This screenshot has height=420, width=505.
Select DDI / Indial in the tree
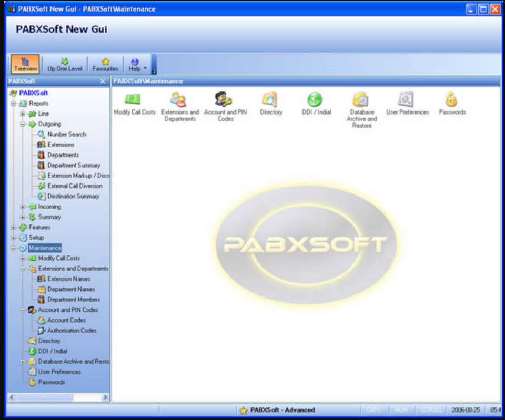point(53,351)
